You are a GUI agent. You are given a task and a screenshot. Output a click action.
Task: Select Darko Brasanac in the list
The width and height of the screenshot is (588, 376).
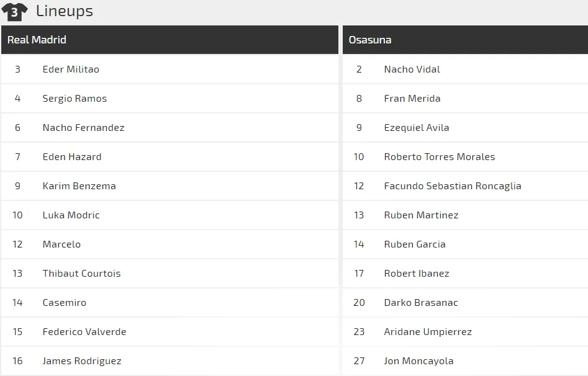click(x=420, y=303)
